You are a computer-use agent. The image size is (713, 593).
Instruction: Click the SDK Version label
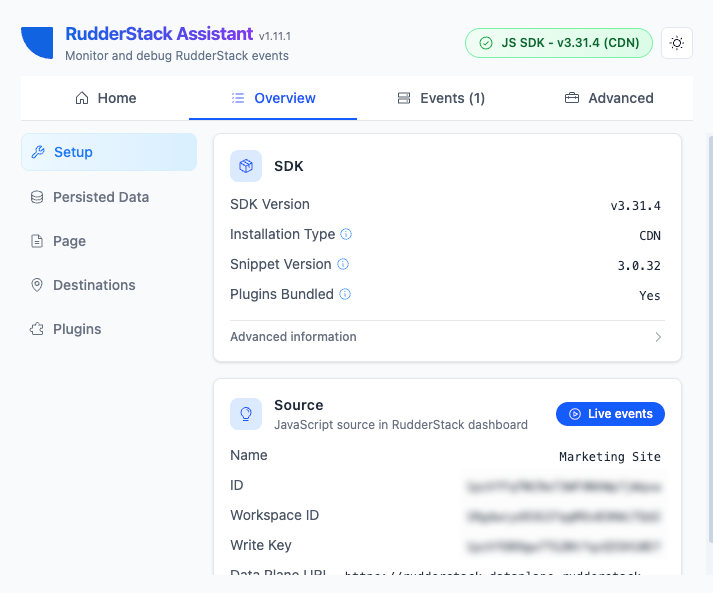click(270, 204)
